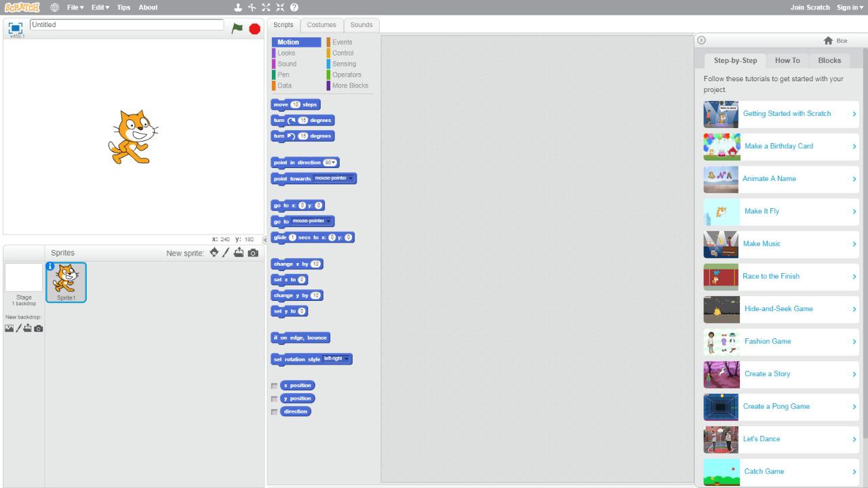
Task: Click the if on edge, bounce block
Action: coord(300,338)
